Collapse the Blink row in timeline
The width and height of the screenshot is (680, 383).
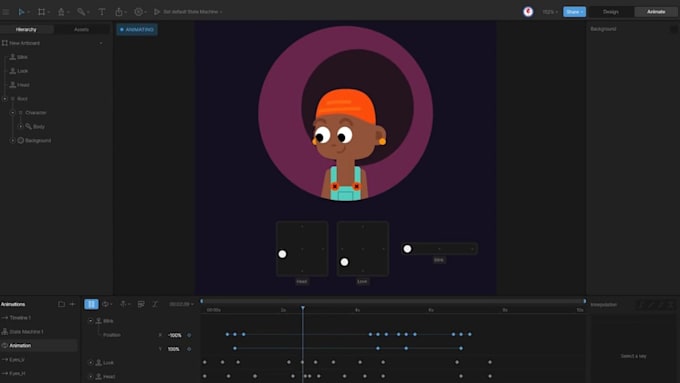pos(91,321)
